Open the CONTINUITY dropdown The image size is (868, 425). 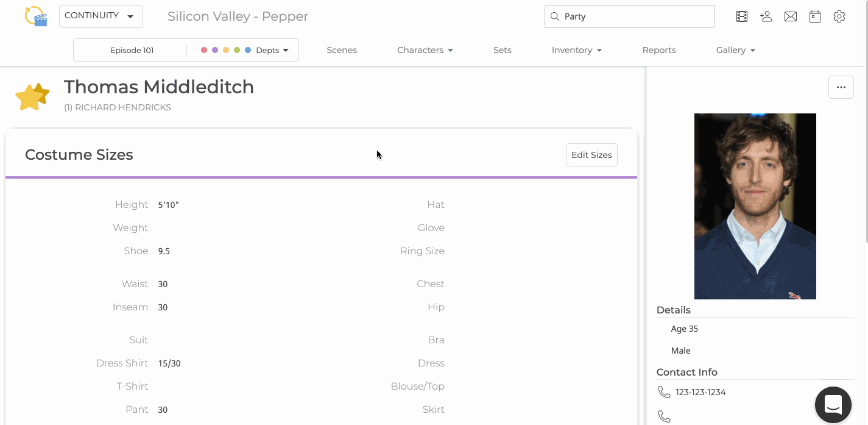[101, 16]
